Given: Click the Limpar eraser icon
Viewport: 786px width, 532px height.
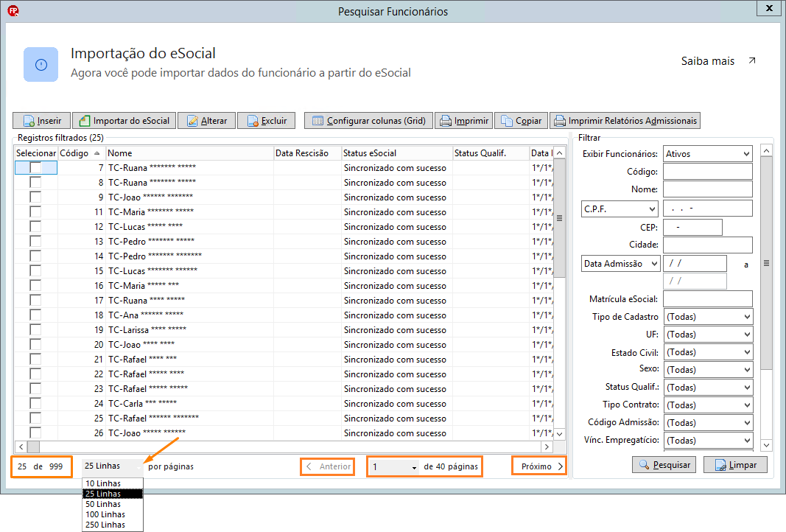Looking at the screenshot, I should coord(720,465).
